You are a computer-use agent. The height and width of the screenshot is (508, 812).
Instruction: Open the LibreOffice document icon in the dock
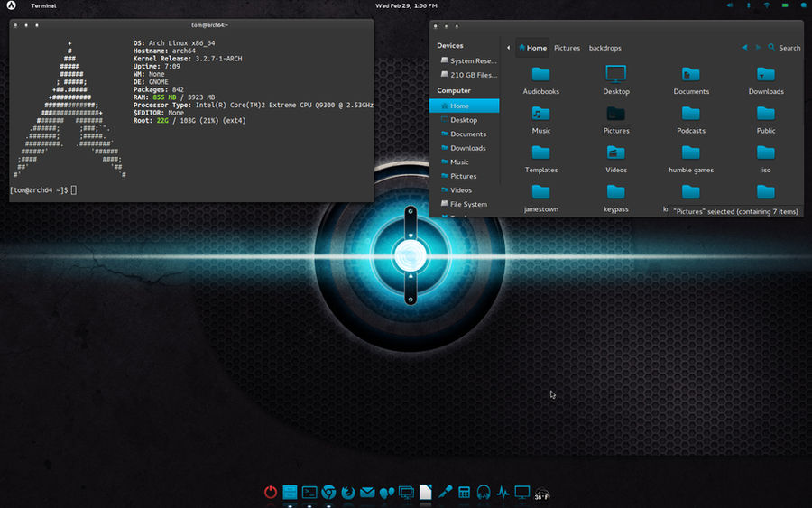coord(425,492)
